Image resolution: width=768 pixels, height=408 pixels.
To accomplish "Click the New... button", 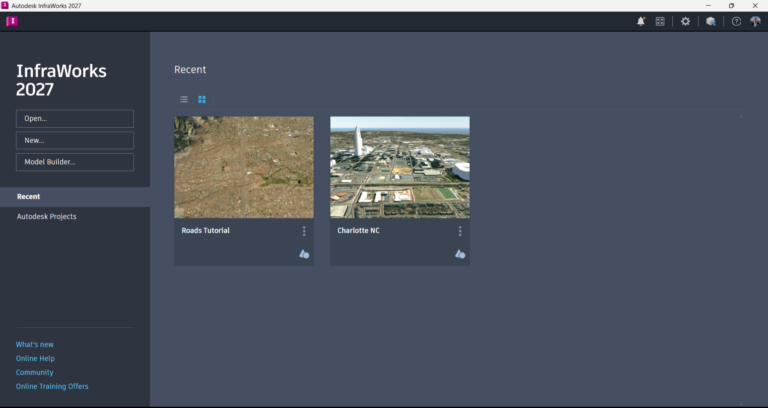I will click(75, 140).
